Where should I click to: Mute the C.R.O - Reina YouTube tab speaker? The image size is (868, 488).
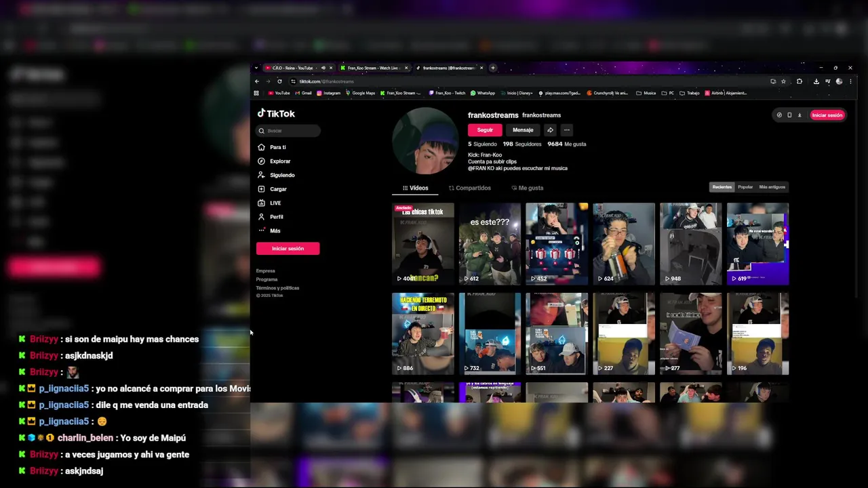pos(323,68)
